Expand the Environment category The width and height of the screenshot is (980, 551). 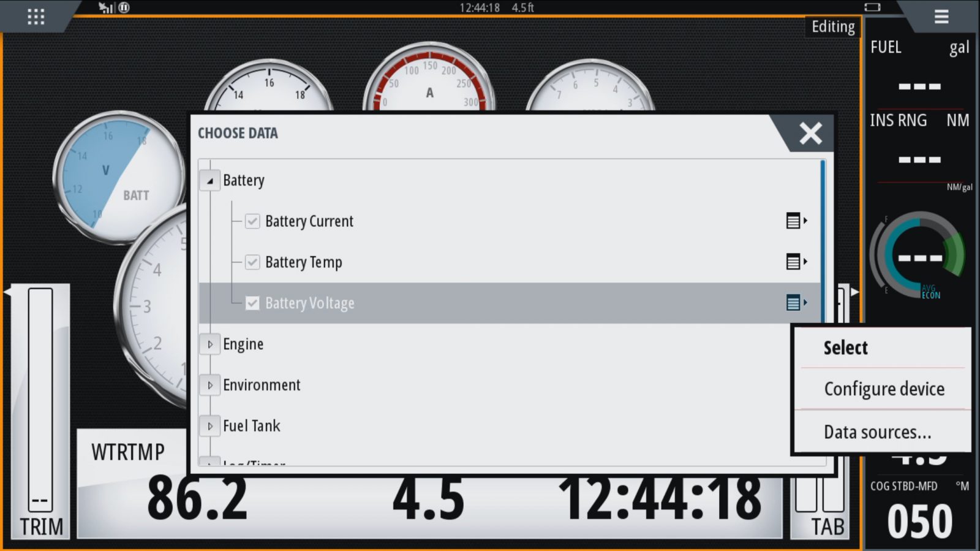coord(210,386)
